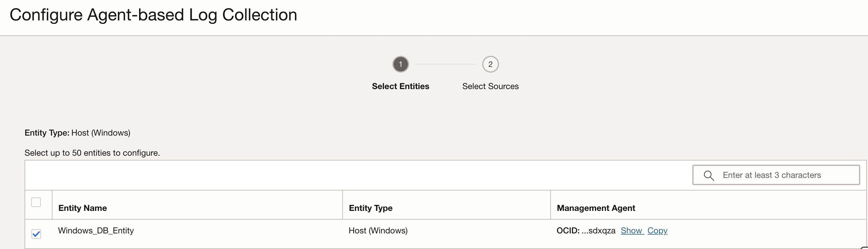868x249 pixels.
Task: Show the full Management Agent OCID
Action: (x=632, y=230)
